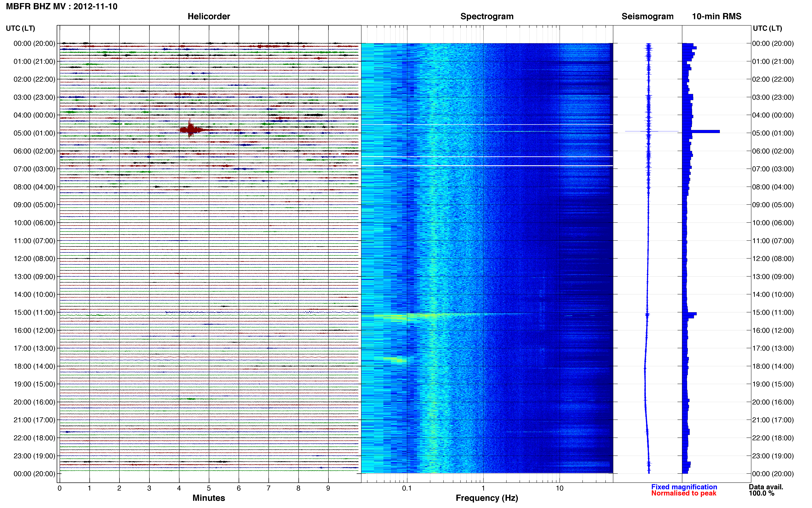Screen dimensions: 812x508
Task: Click the seismogram spike near 05:00
Action: click(651, 131)
